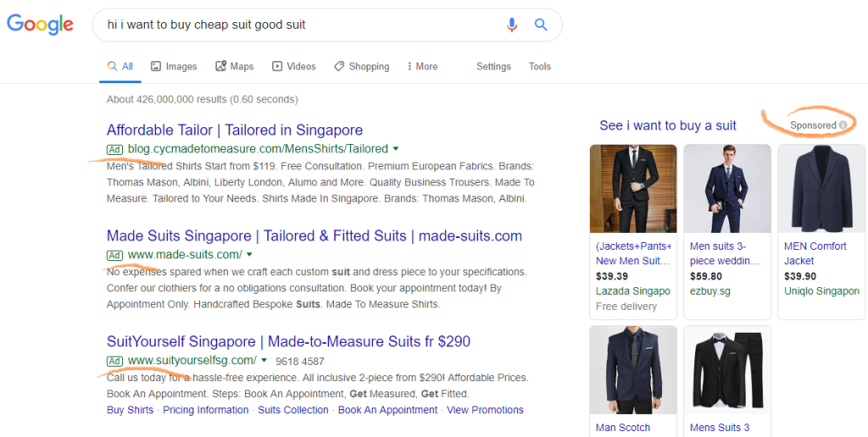
Task: Open the Settings menu
Action: (493, 66)
